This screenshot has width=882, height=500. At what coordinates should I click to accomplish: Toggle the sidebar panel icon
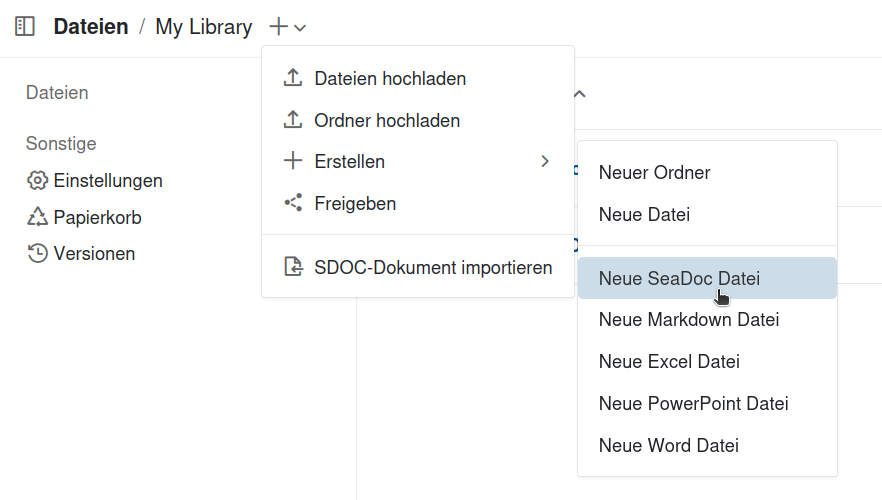(x=25, y=27)
